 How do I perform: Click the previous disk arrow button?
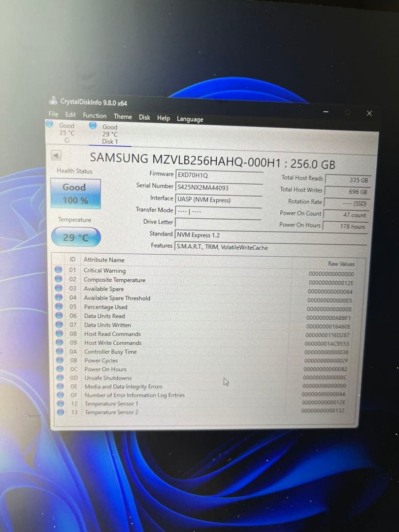pos(56,156)
